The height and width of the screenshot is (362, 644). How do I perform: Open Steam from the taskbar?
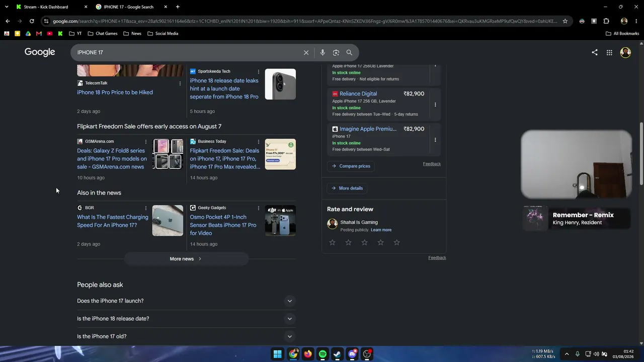click(338, 354)
